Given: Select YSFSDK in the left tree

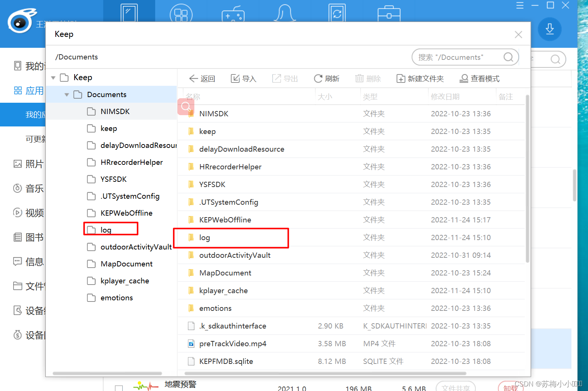Looking at the screenshot, I should point(111,179).
